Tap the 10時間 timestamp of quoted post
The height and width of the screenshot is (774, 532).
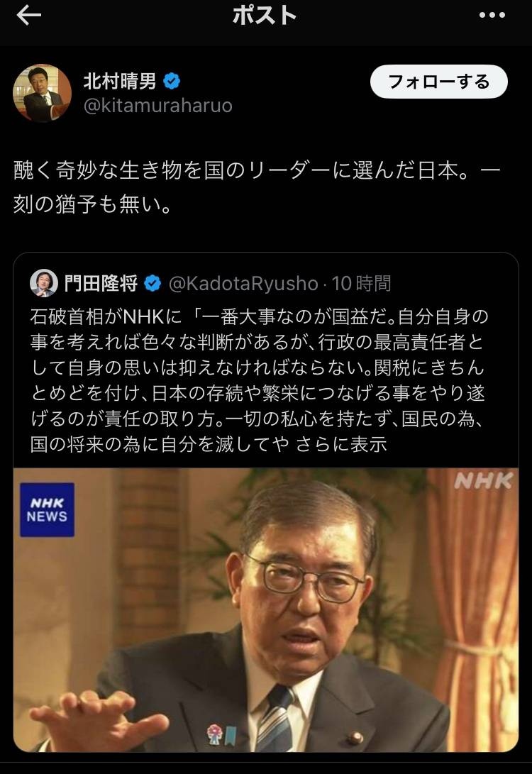point(361,284)
